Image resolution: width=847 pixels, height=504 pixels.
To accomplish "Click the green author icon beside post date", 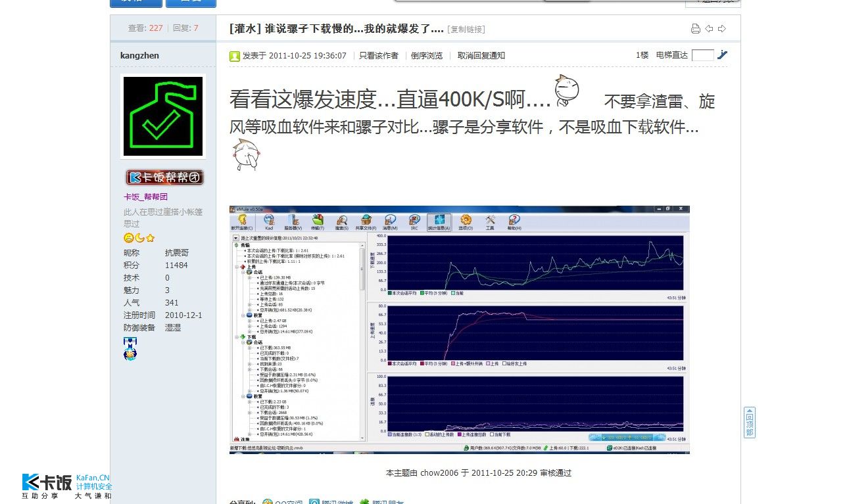I will click(x=235, y=56).
